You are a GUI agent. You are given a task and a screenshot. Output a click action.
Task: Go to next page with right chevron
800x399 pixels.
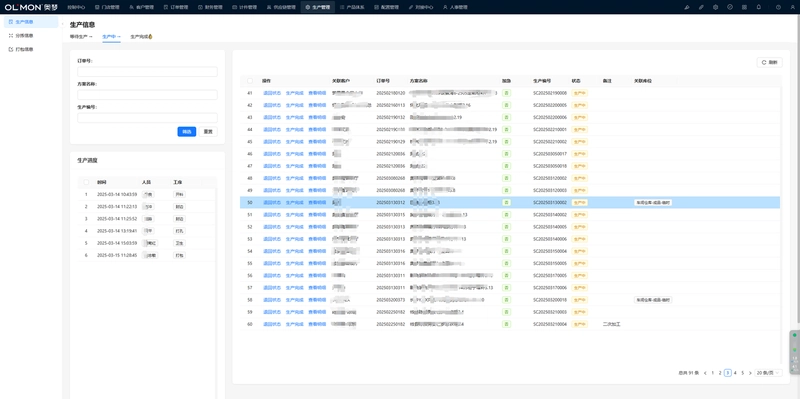tap(750, 373)
